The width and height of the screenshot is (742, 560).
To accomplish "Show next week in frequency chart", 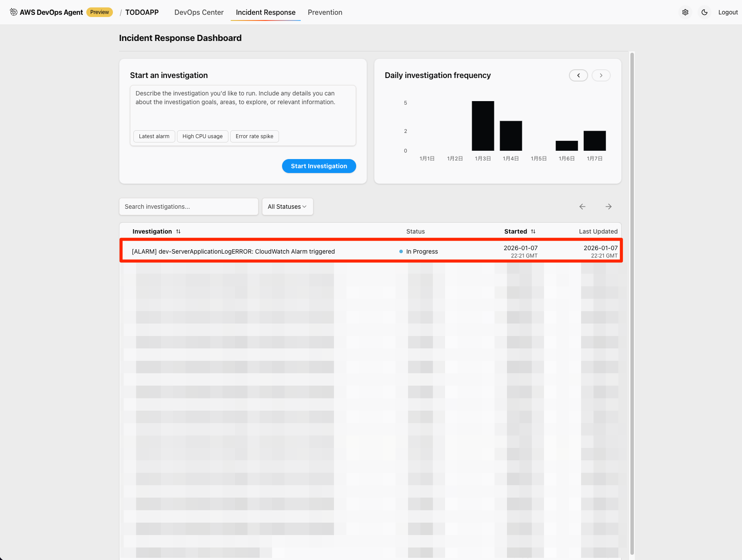I will click(601, 75).
